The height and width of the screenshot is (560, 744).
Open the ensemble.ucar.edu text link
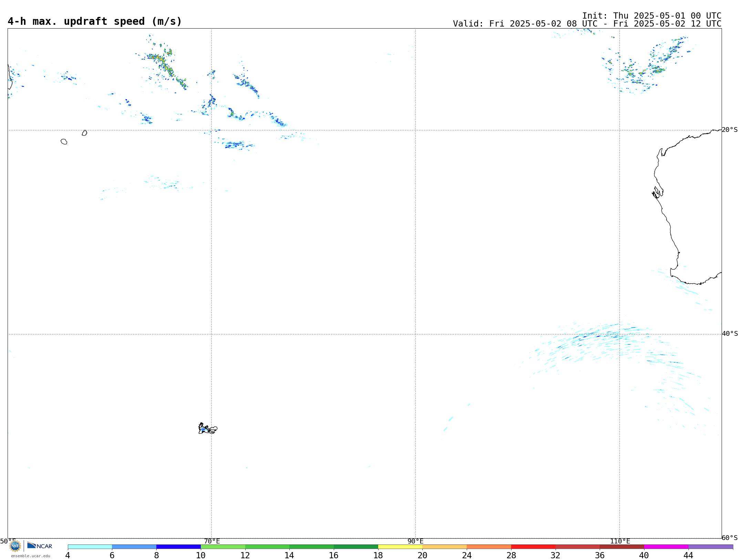tap(31, 556)
